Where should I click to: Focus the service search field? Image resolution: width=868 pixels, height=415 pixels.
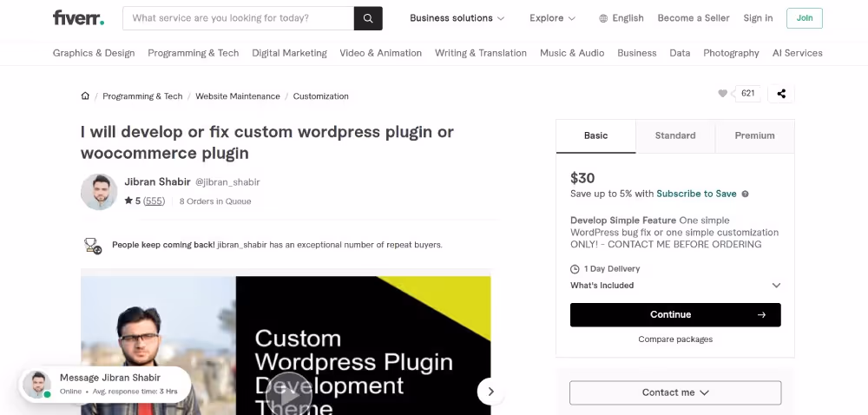point(238,18)
